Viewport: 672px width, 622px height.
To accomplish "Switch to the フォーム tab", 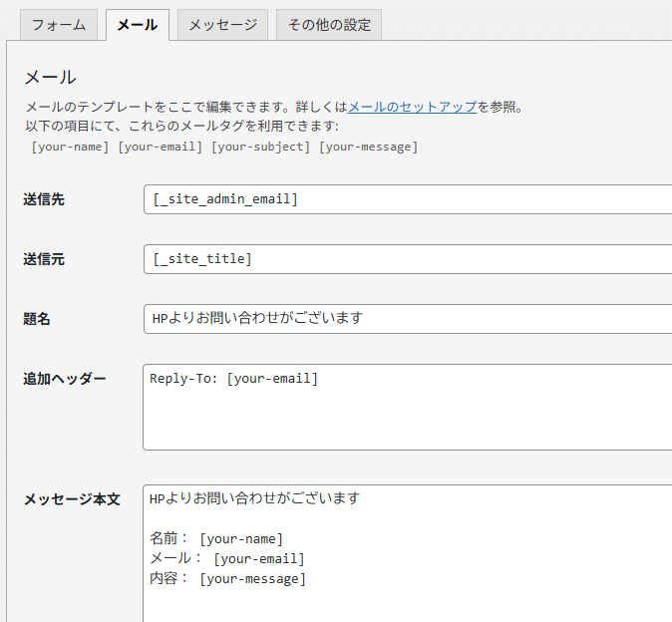I will tap(59, 25).
